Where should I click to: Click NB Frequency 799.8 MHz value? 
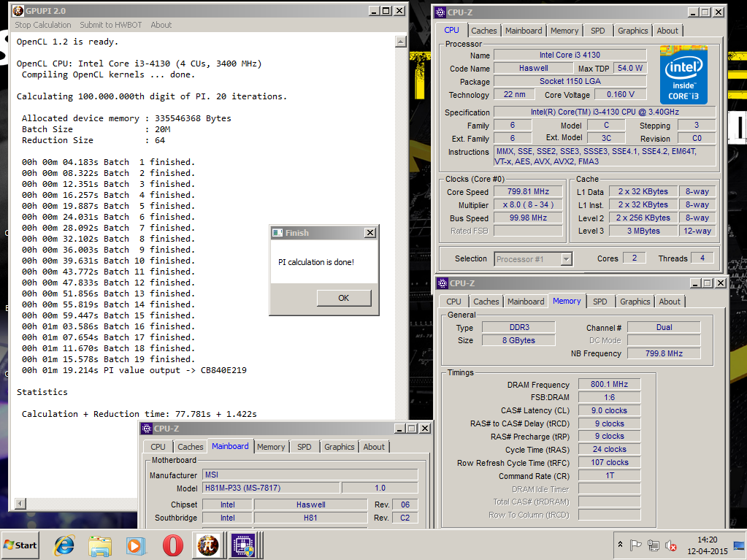click(x=664, y=353)
